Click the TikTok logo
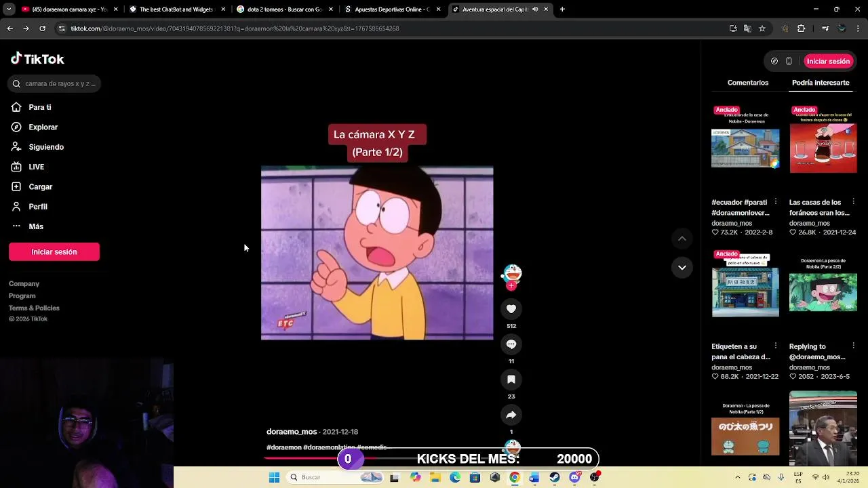Screen dimensions: 868x488 pos(37,59)
